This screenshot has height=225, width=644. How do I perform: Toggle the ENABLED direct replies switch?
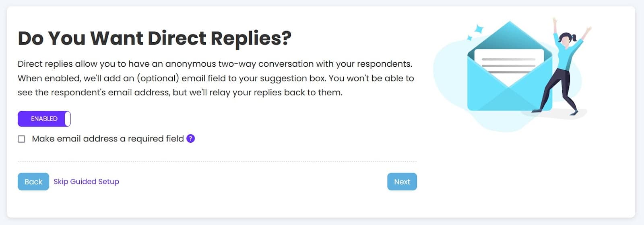click(x=44, y=119)
